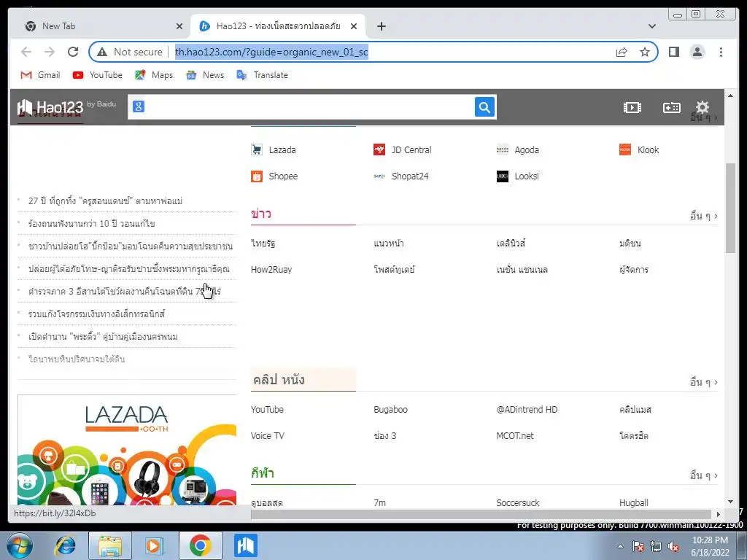Open muted volume tray icon
747x560 pixels.
click(x=673, y=547)
